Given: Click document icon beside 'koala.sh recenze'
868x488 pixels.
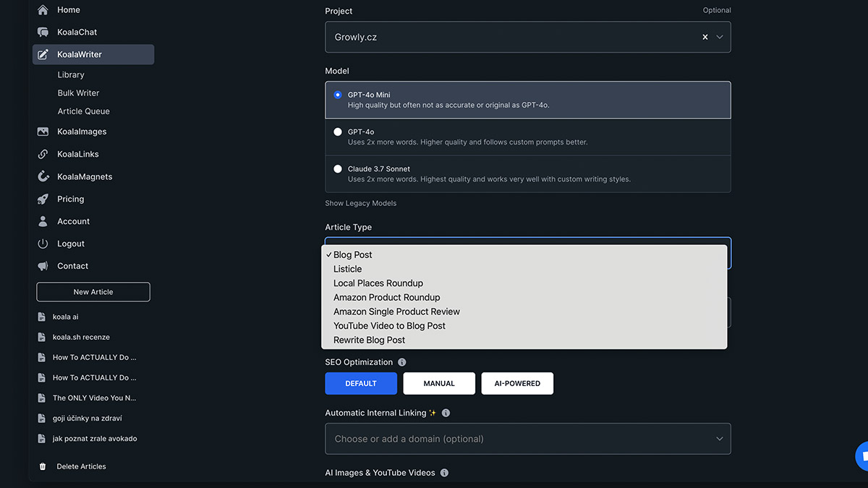Looking at the screenshot, I should 42,337.
